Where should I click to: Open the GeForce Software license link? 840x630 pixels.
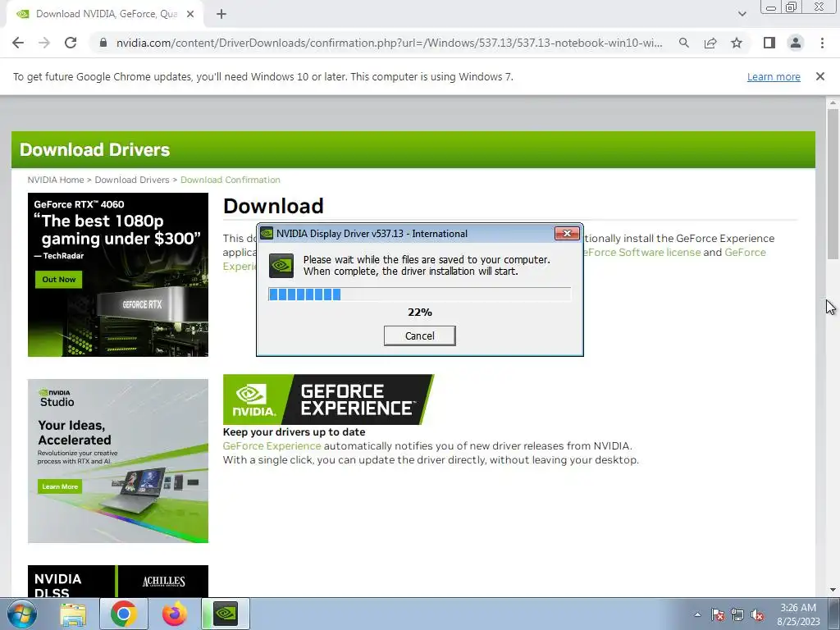pos(641,253)
